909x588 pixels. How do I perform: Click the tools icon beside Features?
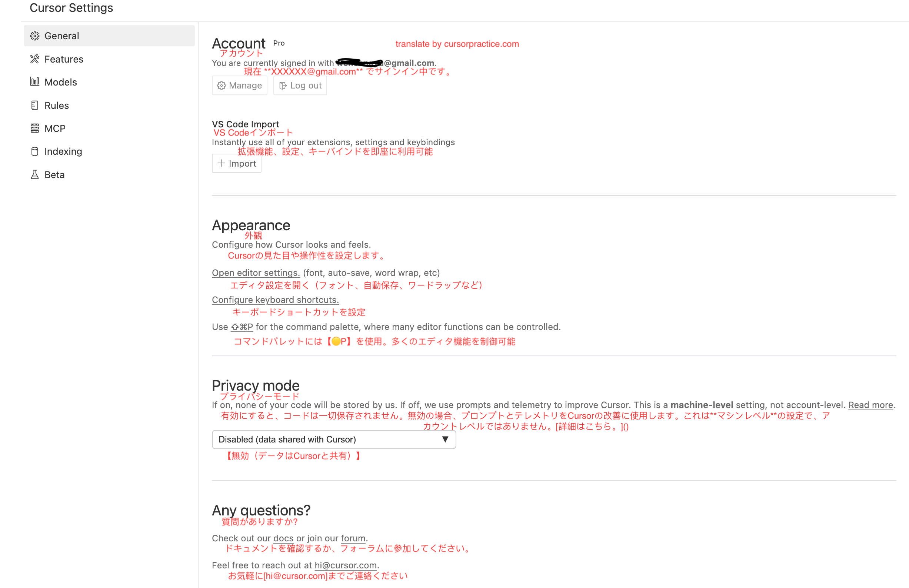[x=35, y=59]
